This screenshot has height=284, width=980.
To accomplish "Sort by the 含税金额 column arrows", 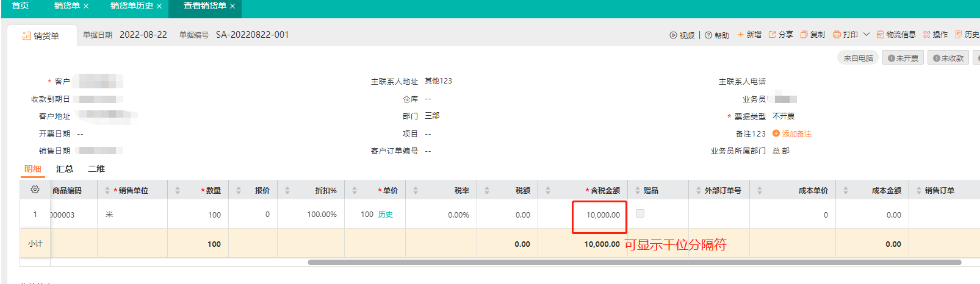I will click(x=548, y=191).
